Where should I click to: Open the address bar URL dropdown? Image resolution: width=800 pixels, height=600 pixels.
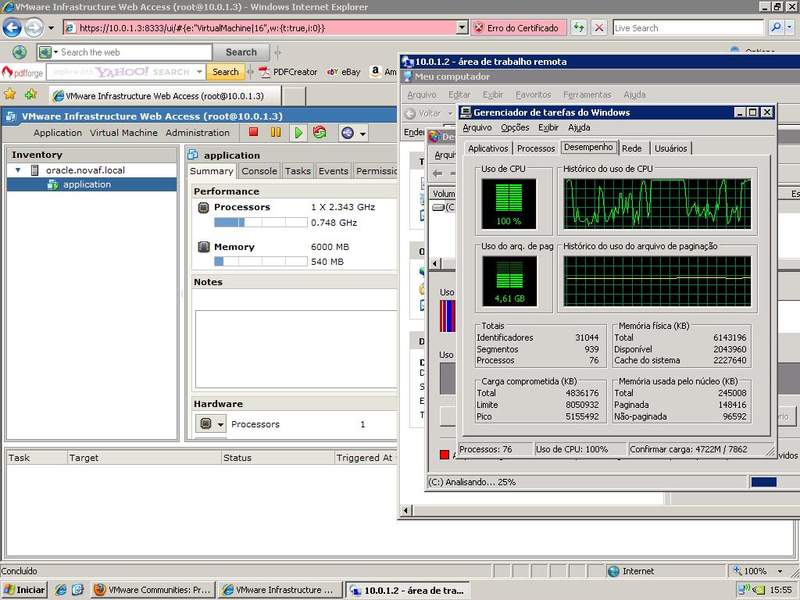(x=462, y=28)
